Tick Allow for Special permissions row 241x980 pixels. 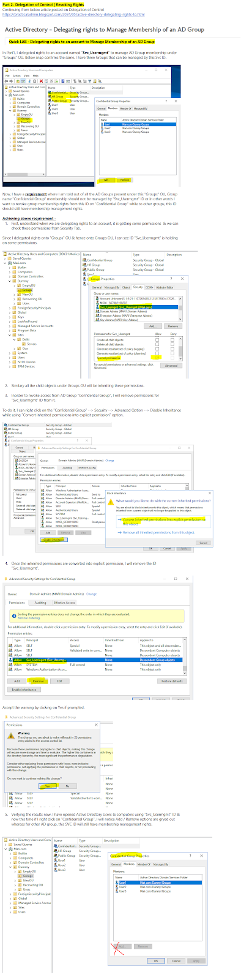157,358
